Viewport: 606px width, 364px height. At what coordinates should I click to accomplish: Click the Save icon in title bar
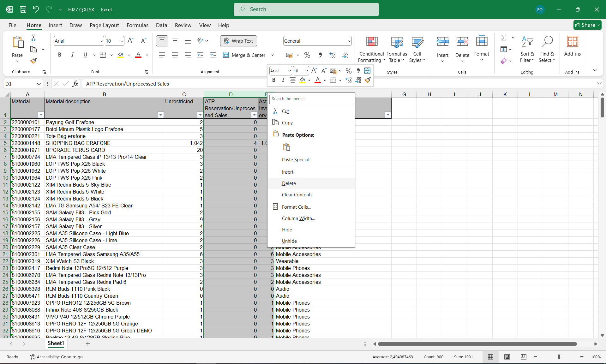[x=23, y=9]
